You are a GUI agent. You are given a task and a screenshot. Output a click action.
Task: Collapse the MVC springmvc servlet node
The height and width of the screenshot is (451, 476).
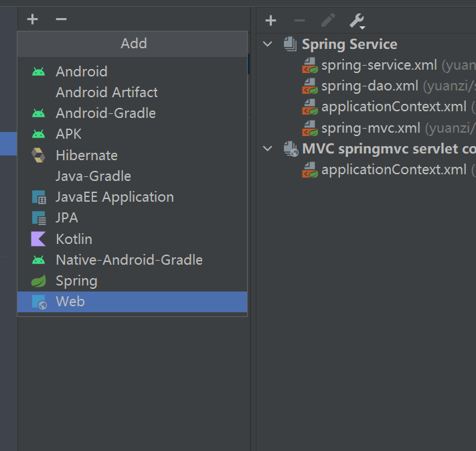(267, 149)
